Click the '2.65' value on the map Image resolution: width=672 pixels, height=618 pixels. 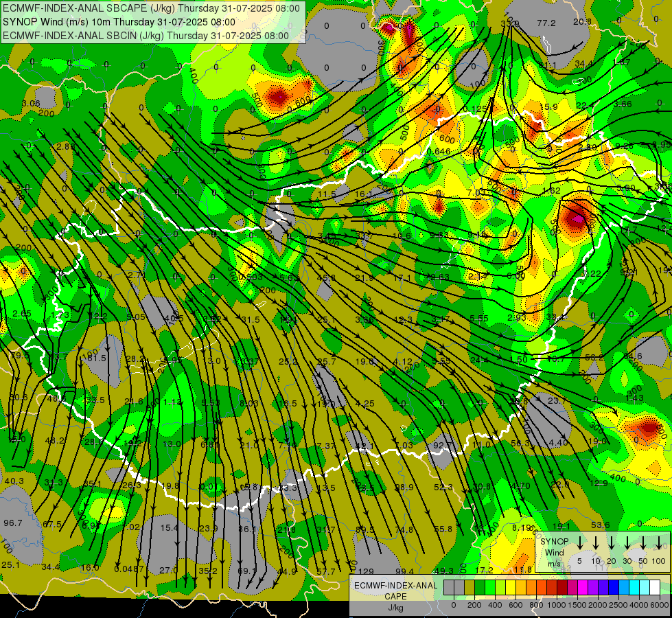22,314
